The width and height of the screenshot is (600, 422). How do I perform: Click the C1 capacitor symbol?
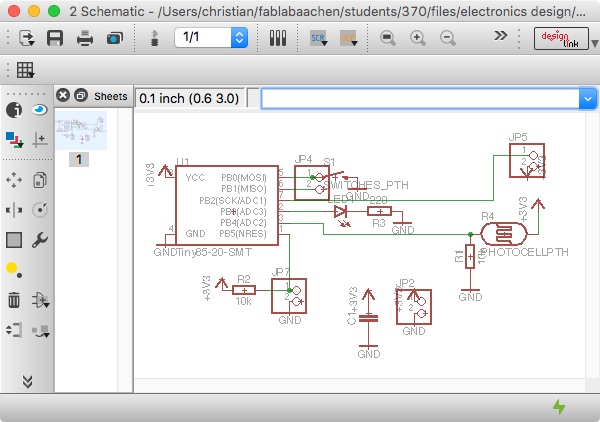point(368,318)
